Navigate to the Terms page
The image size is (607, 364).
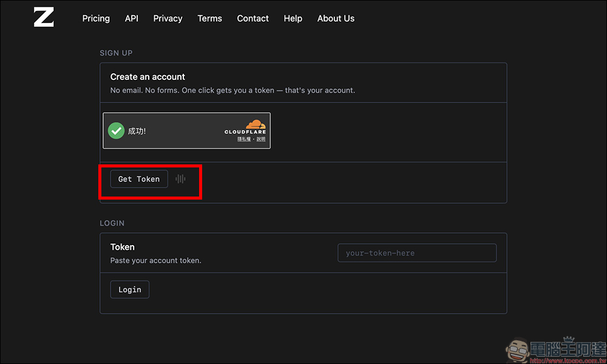[209, 18]
